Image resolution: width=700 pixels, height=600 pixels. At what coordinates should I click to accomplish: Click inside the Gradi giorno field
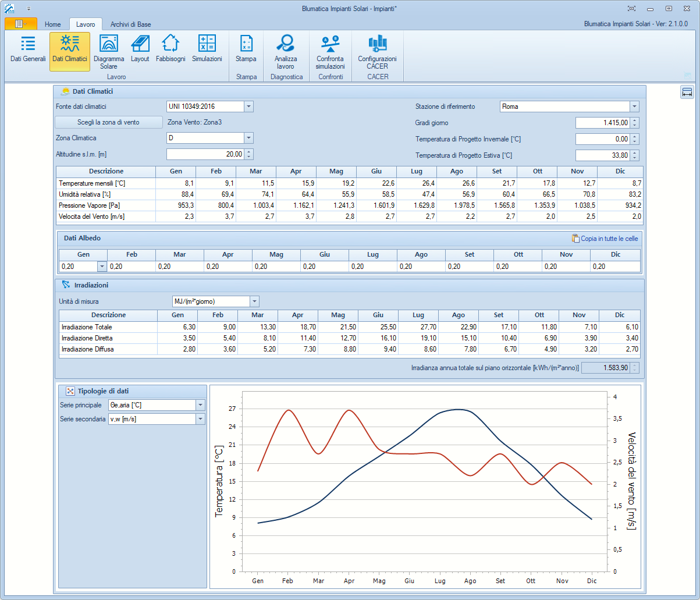coord(602,123)
